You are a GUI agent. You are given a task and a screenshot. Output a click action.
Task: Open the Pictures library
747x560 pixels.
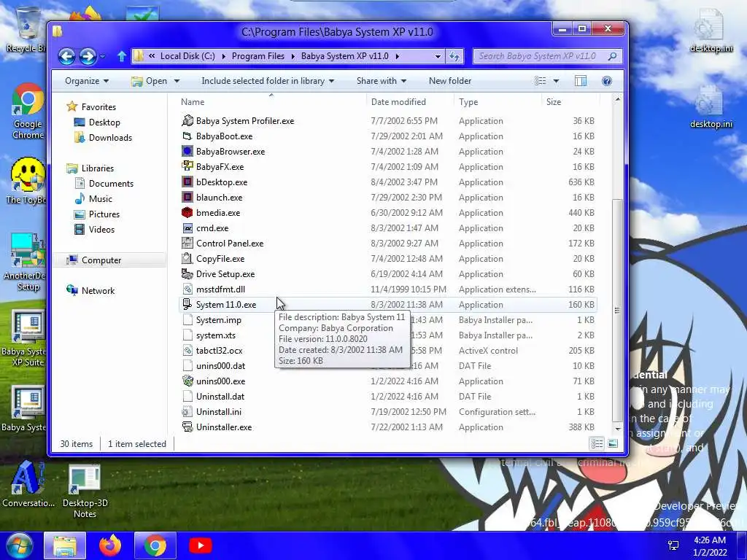pyautogui.click(x=104, y=214)
